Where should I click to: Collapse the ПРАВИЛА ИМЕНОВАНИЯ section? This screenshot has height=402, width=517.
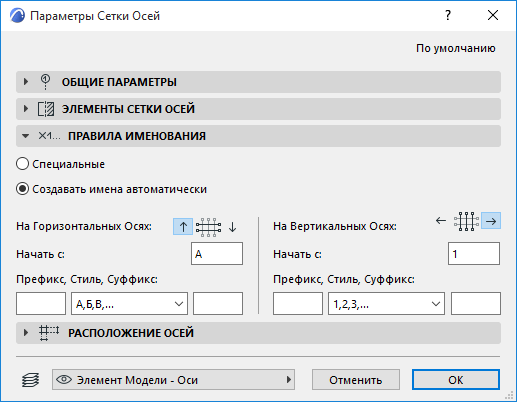tap(258, 136)
